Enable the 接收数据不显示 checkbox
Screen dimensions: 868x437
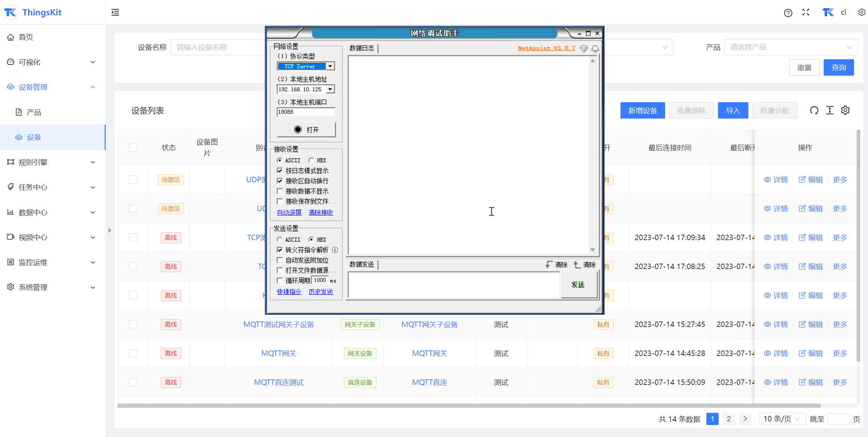point(280,191)
